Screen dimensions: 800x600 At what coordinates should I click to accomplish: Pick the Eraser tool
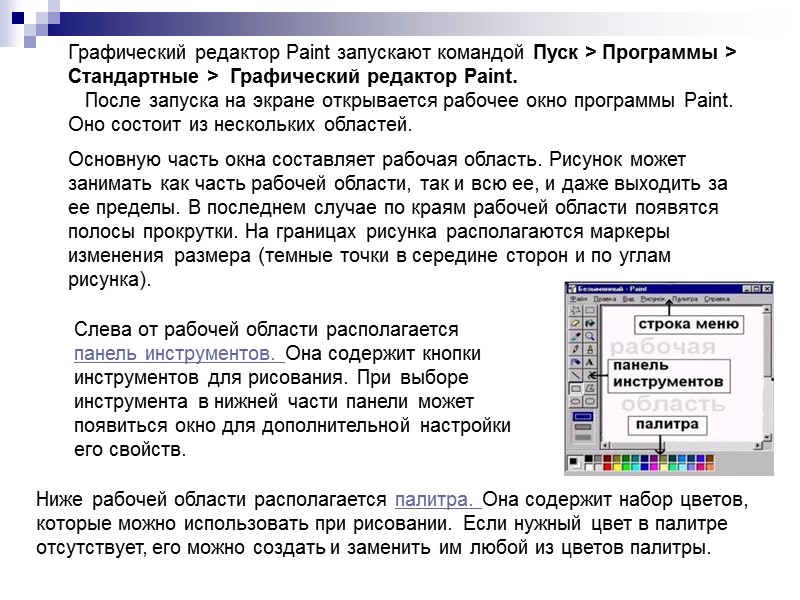[x=575, y=323]
